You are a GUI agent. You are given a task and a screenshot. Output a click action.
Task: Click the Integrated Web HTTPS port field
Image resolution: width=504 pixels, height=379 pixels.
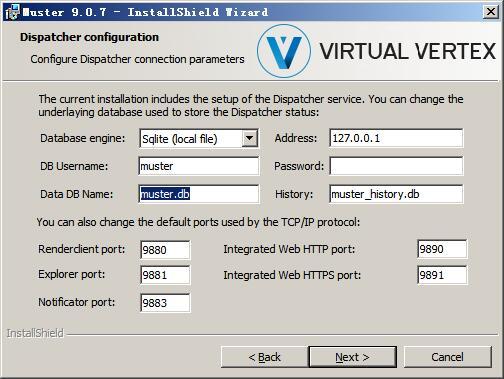point(442,275)
